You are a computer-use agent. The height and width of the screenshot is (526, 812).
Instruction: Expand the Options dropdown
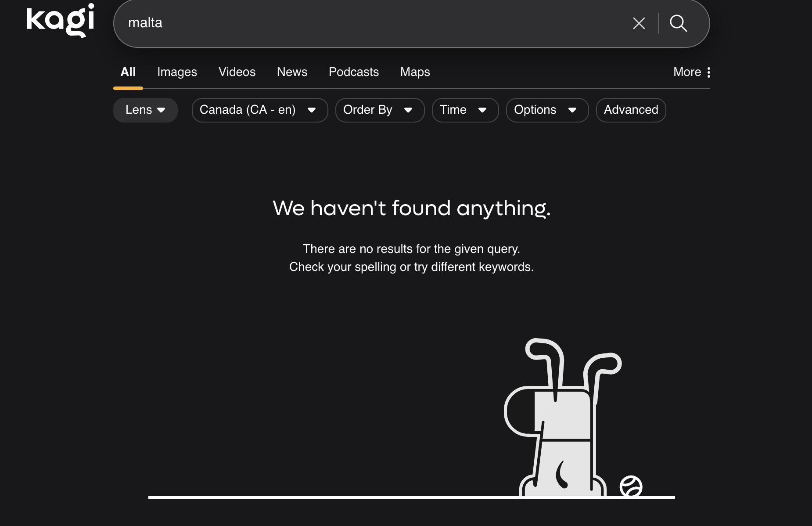(x=547, y=110)
